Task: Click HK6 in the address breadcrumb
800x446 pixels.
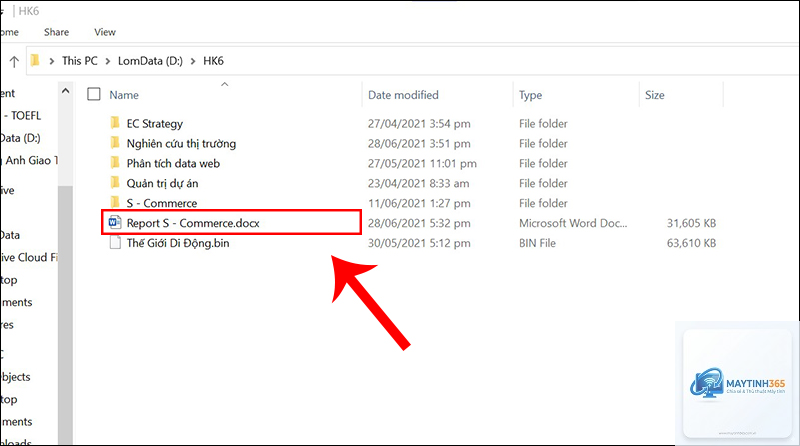Action: (x=213, y=61)
